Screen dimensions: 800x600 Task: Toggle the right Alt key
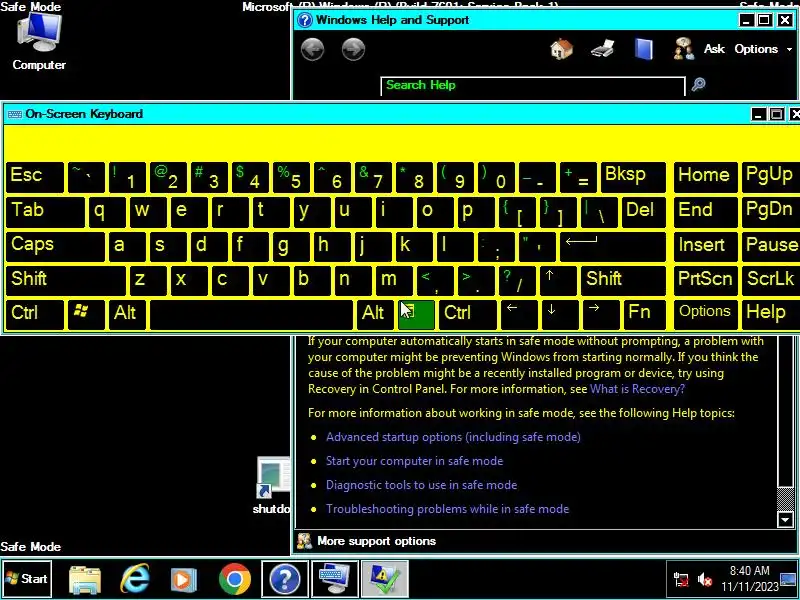[x=375, y=314]
